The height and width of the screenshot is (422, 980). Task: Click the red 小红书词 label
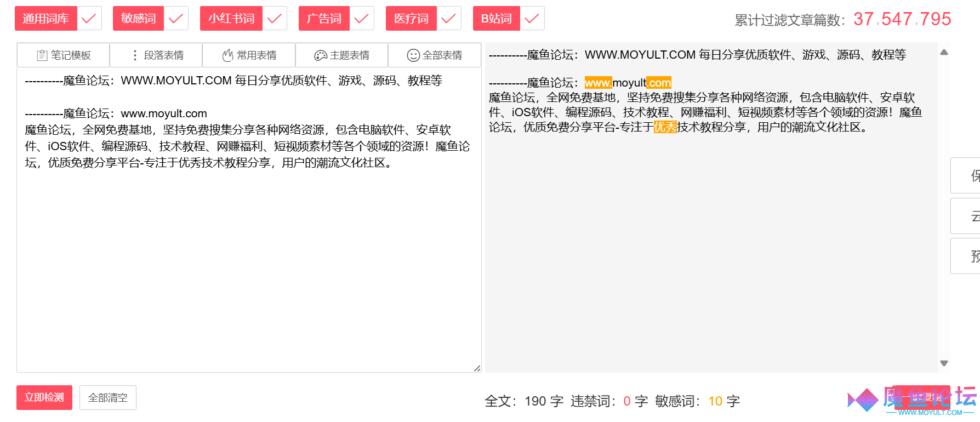tap(231, 19)
